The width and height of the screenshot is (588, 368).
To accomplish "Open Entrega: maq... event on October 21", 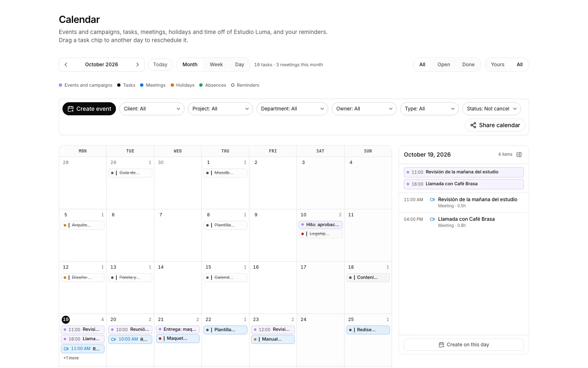I will tap(178, 329).
